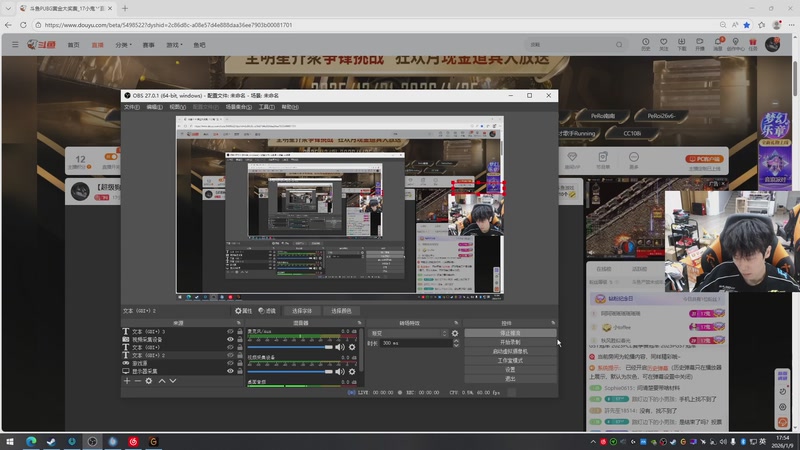Screen dimensions: 800x450
Task: Open the 渐变 transition type dropdown
Action: (x=407, y=333)
